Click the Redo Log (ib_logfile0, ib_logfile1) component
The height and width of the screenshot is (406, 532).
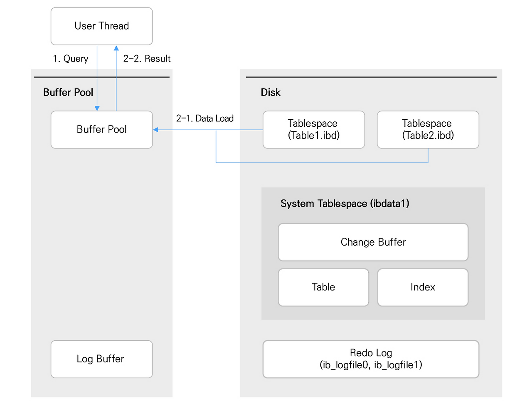click(371, 359)
